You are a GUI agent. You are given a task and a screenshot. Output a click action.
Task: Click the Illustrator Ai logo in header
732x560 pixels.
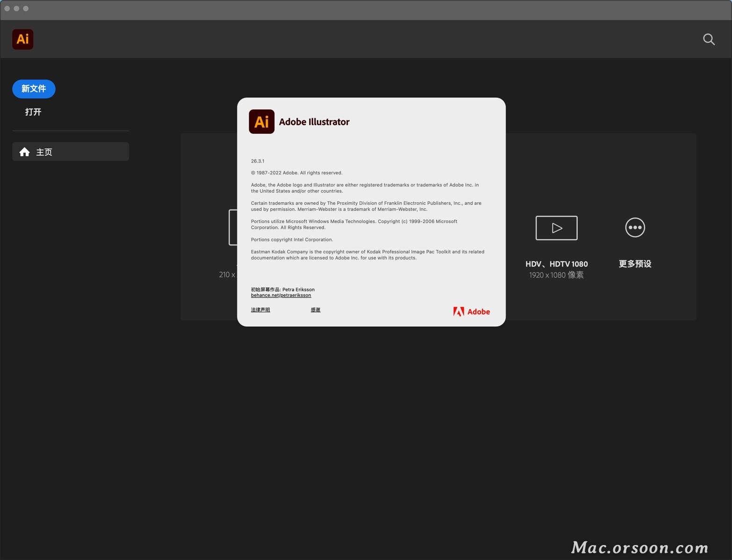pyautogui.click(x=22, y=39)
